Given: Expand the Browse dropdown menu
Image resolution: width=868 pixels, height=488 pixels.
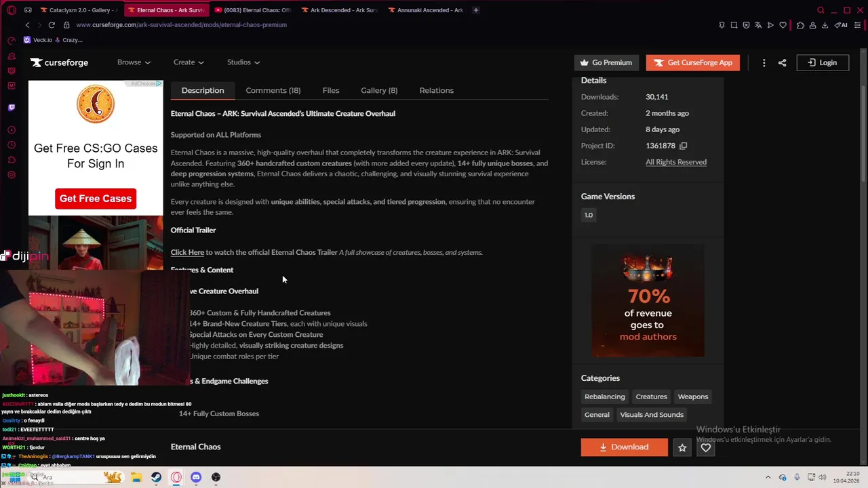Looking at the screenshot, I should [x=134, y=62].
